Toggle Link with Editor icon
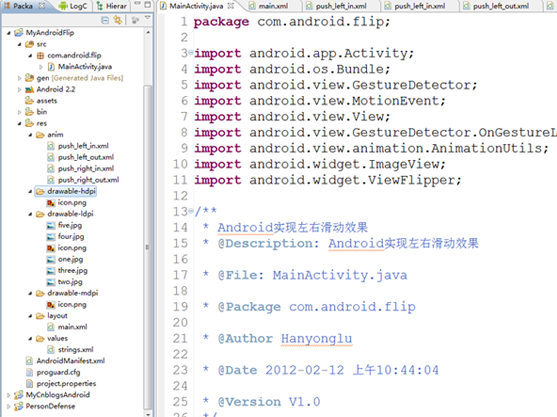Image resolution: width=557 pixels, height=417 pixels. point(117,20)
